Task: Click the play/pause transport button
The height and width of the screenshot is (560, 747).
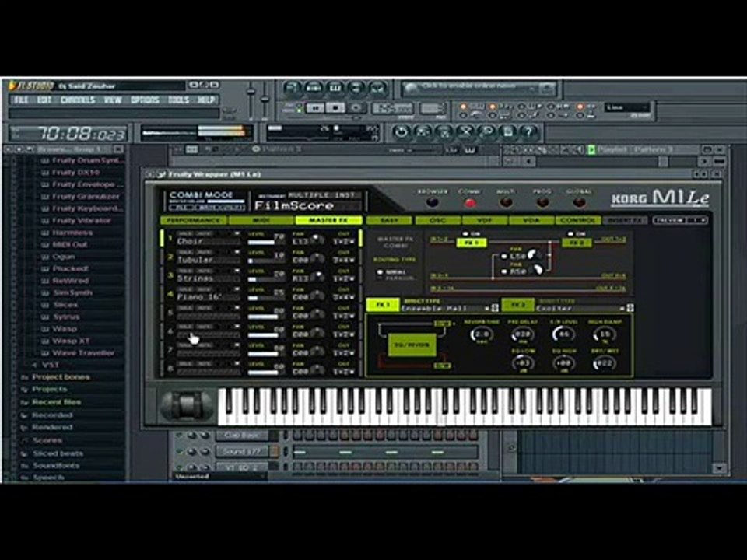Action: click(x=315, y=108)
